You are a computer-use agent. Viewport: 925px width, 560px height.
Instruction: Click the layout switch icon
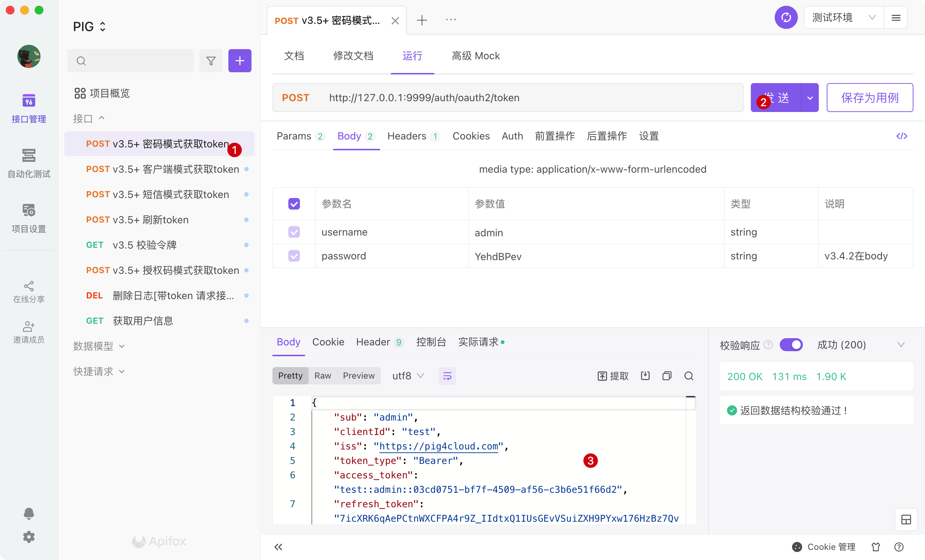coord(906,520)
